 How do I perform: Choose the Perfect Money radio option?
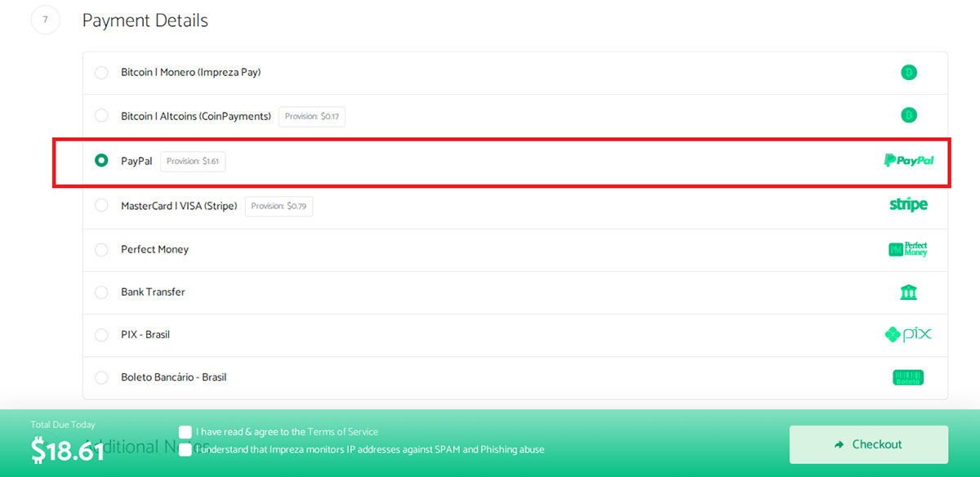(101, 249)
